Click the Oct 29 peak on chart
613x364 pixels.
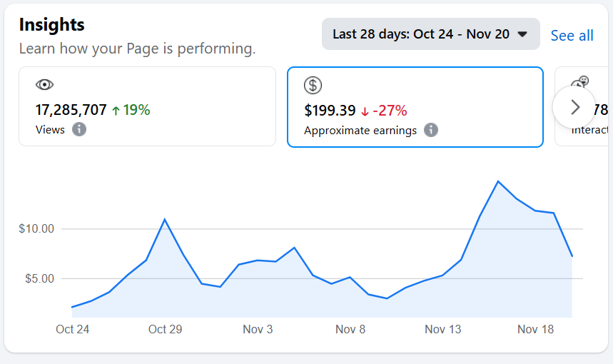pos(165,219)
